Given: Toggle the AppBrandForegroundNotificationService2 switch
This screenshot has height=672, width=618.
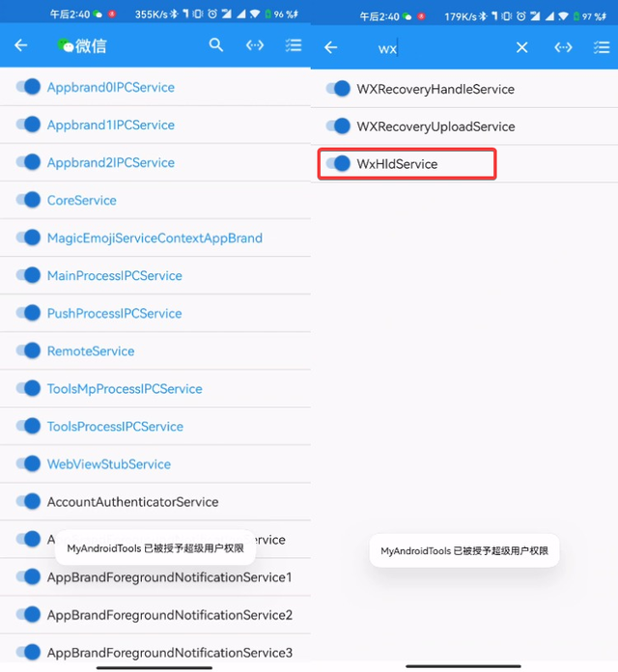Looking at the screenshot, I should (28, 615).
